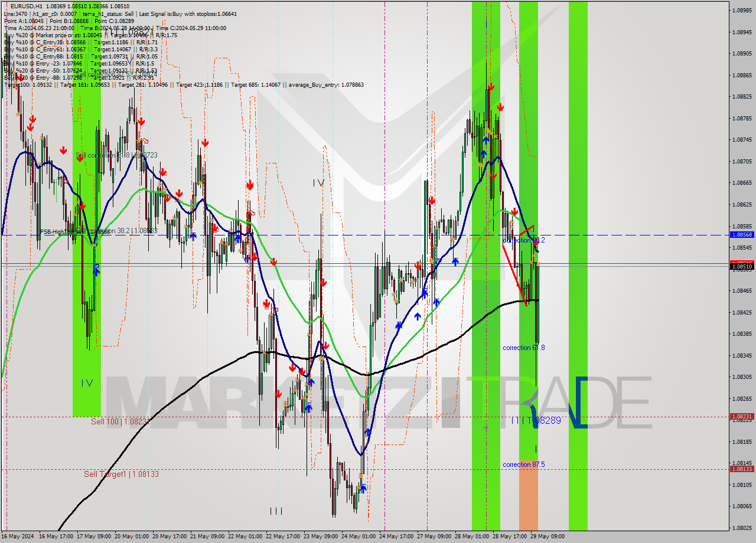Click the red 1.08133 price tag
Screen dimensions: 756x543
coord(742,469)
